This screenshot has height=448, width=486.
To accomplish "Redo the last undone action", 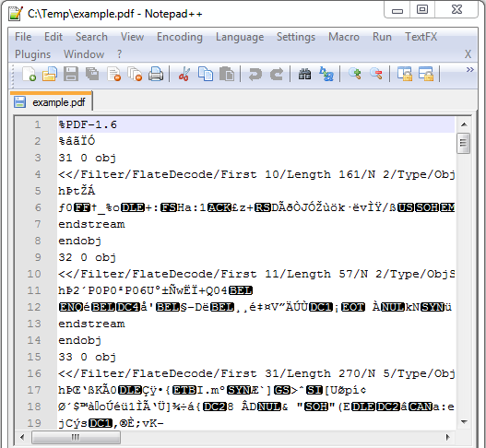I will click(x=277, y=74).
